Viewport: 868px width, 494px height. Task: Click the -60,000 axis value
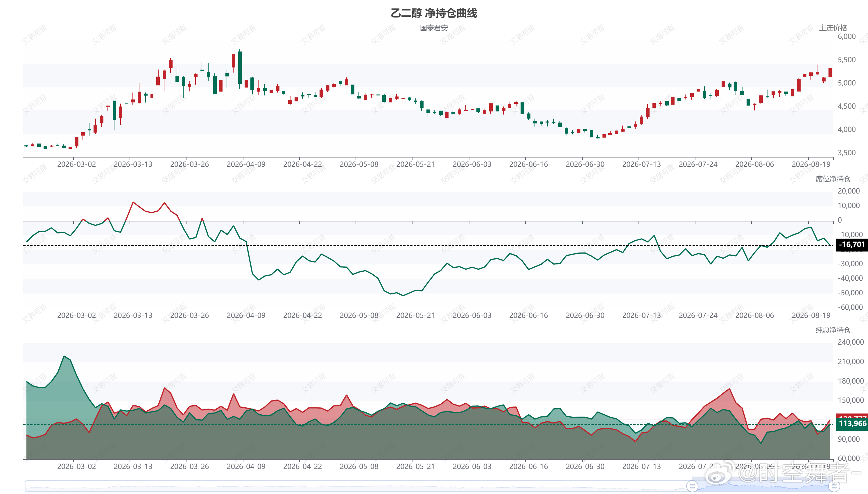850,307
